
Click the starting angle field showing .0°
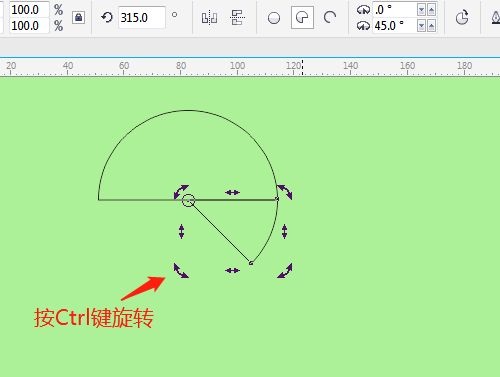394,10
